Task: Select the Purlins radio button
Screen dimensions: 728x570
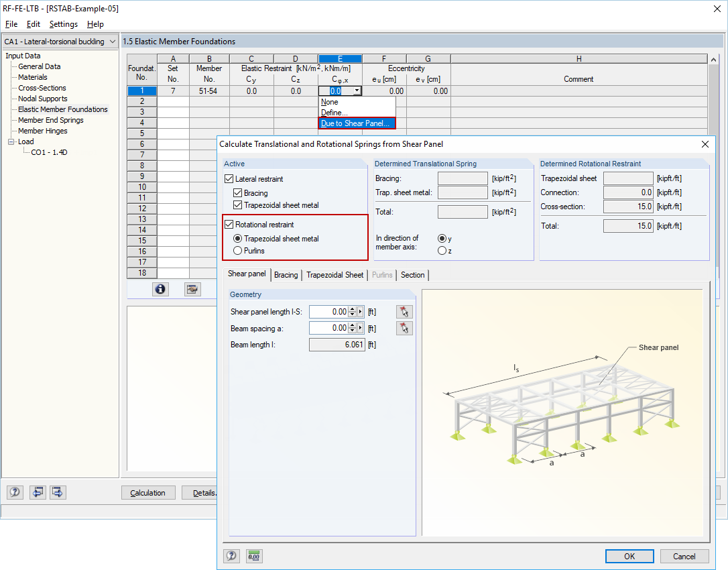Action: [239, 251]
